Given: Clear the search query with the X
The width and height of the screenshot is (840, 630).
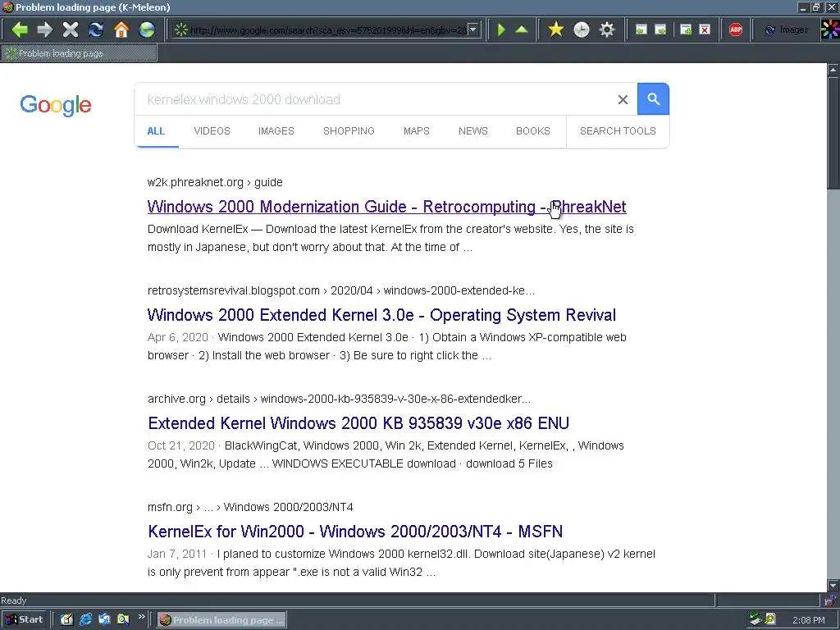Looking at the screenshot, I should [623, 99].
